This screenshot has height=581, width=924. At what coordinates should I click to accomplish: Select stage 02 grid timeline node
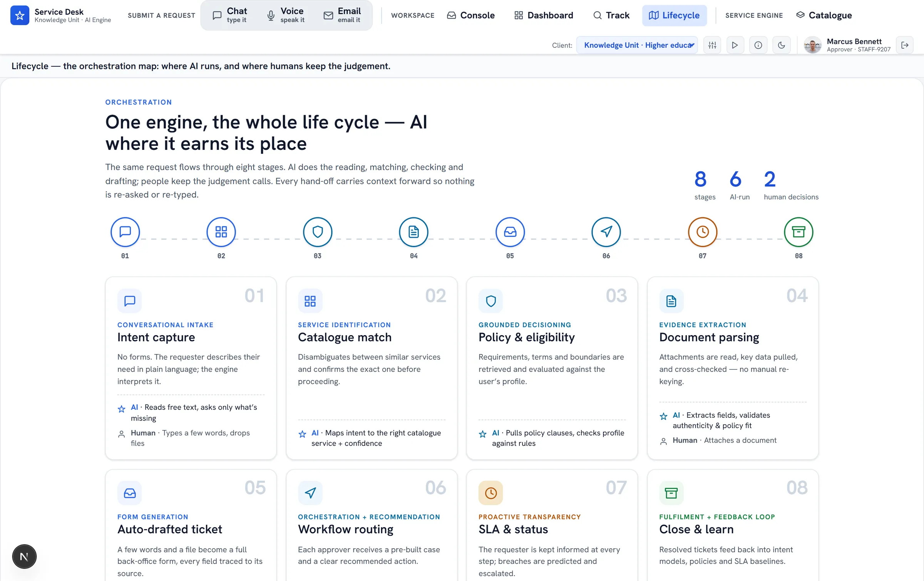pos(221,232)
